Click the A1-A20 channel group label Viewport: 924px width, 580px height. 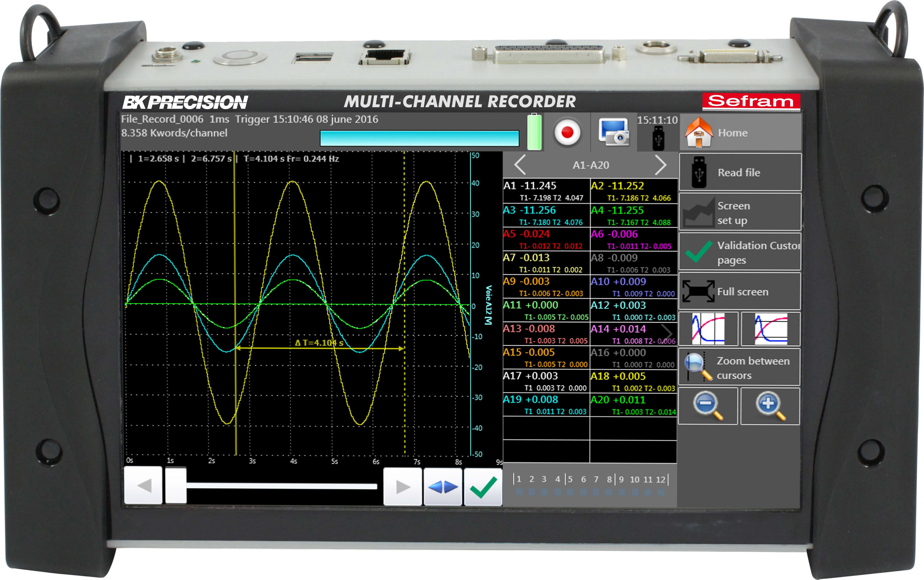[590, 165]
